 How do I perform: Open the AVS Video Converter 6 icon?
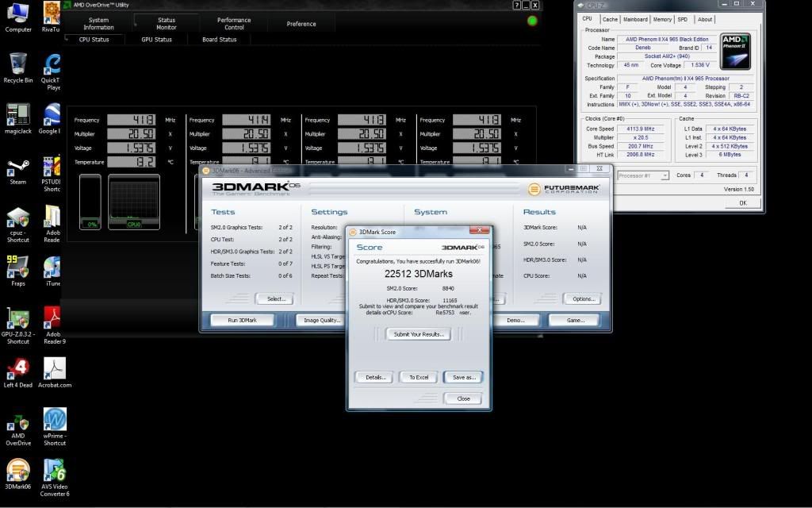point(55,477)
